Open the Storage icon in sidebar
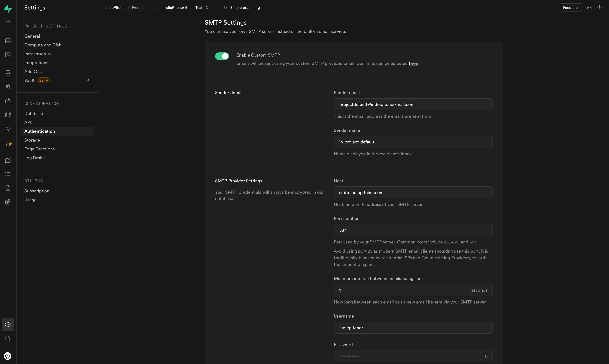Viewport: 609px width, 364px height. [8, 101]
